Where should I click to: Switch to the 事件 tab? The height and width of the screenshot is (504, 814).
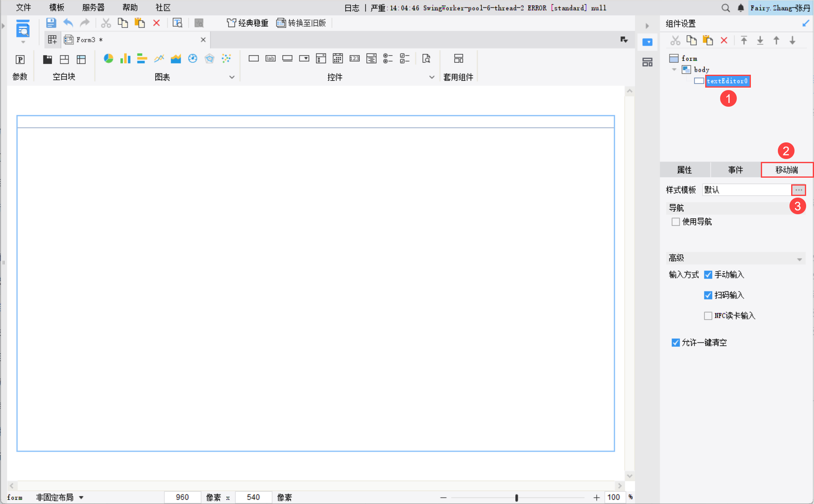735,170
